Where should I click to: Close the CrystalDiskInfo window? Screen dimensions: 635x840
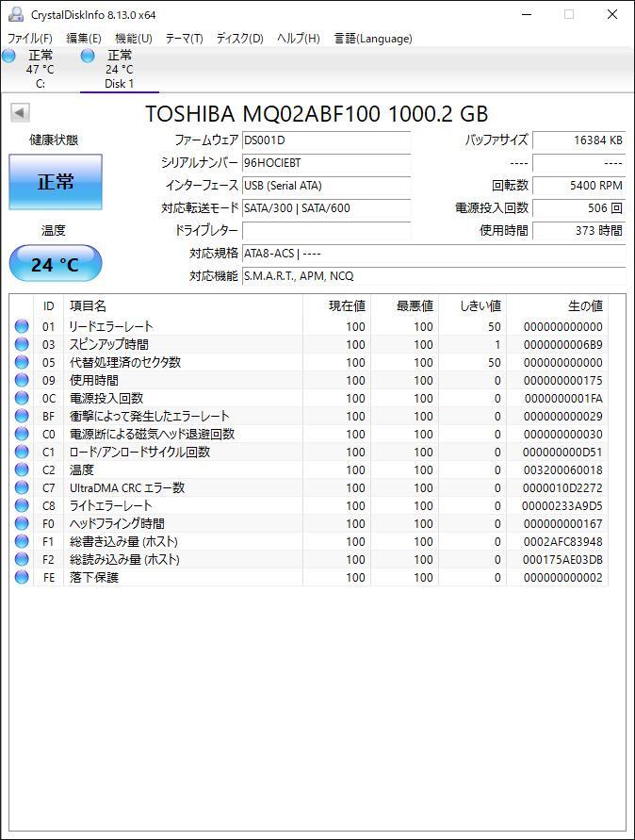[x=612, y=14]
